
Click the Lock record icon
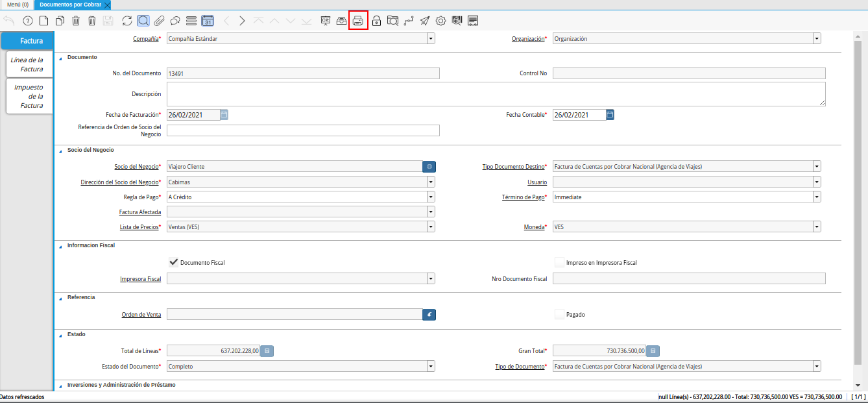tap(376, 21)
